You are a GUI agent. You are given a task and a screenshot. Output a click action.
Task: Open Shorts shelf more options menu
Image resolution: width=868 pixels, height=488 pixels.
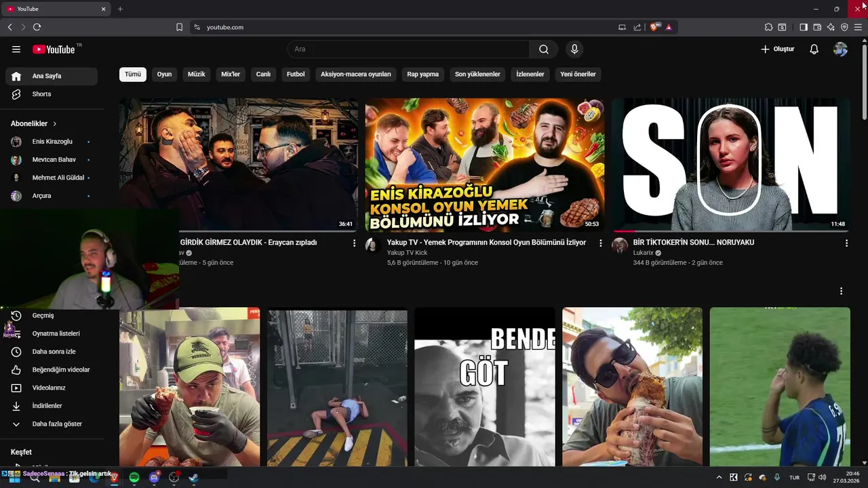point(841,291)
